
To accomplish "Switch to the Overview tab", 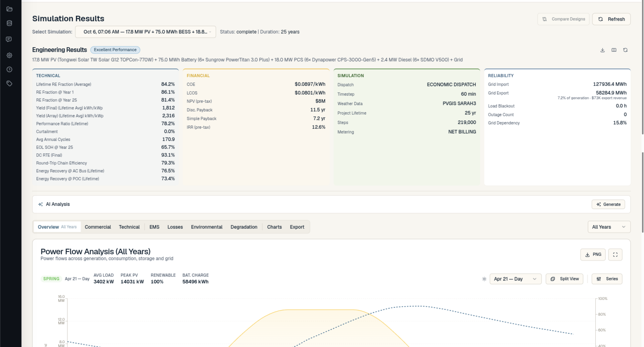I will pos(57,227).
